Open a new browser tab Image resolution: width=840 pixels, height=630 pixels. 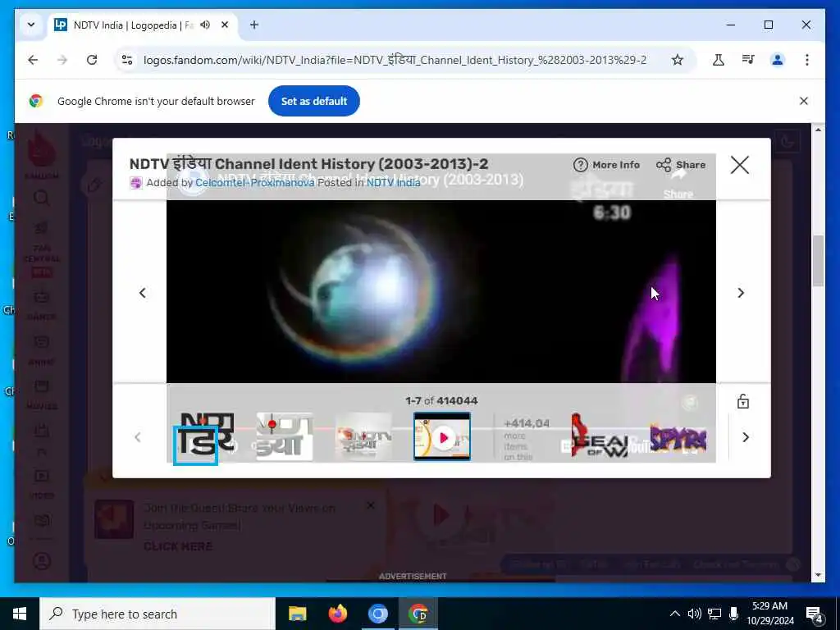click(254, 25)
